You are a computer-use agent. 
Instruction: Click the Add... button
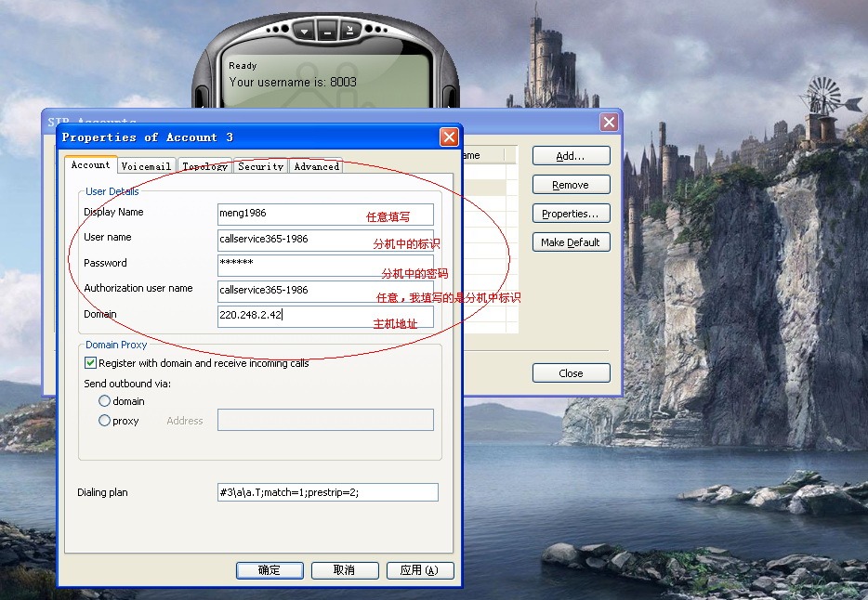[x=571, y=156]
